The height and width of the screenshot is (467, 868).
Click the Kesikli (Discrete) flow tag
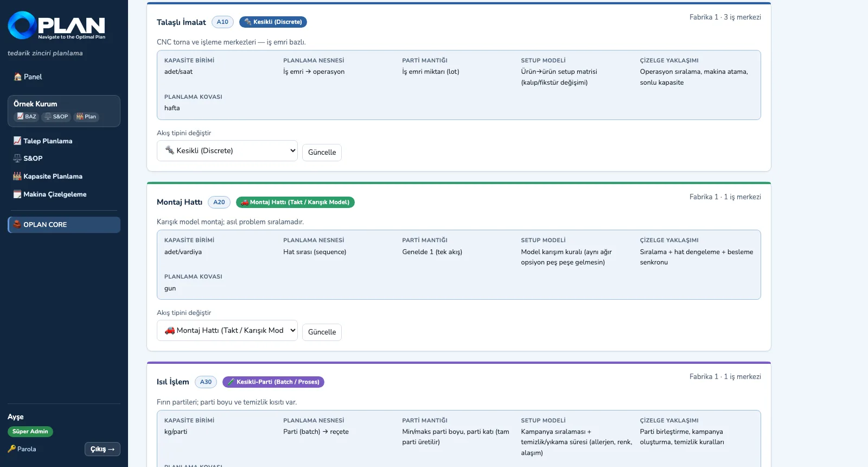click(273, 22)
